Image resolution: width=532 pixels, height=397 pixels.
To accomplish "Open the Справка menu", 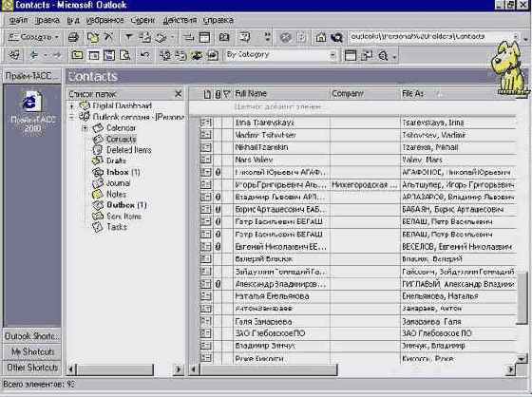I will [x=218, y=20].
